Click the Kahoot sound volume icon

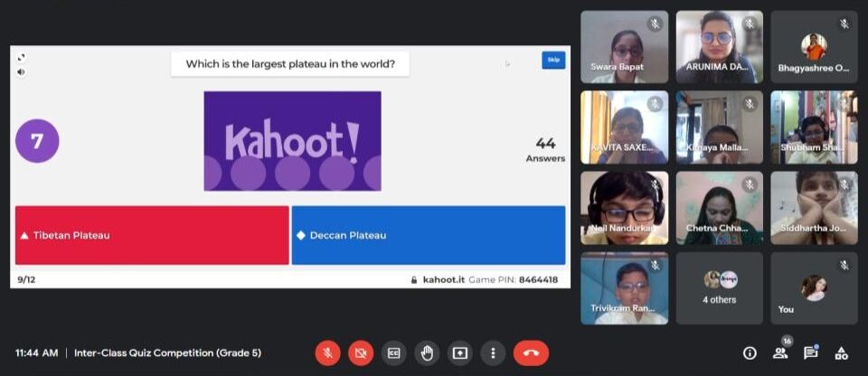(x=22, y=71)
